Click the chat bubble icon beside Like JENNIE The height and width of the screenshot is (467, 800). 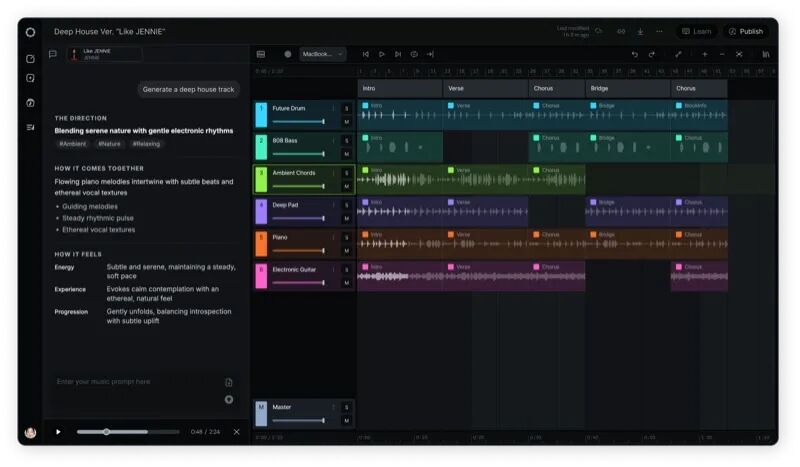click(53, 54)
